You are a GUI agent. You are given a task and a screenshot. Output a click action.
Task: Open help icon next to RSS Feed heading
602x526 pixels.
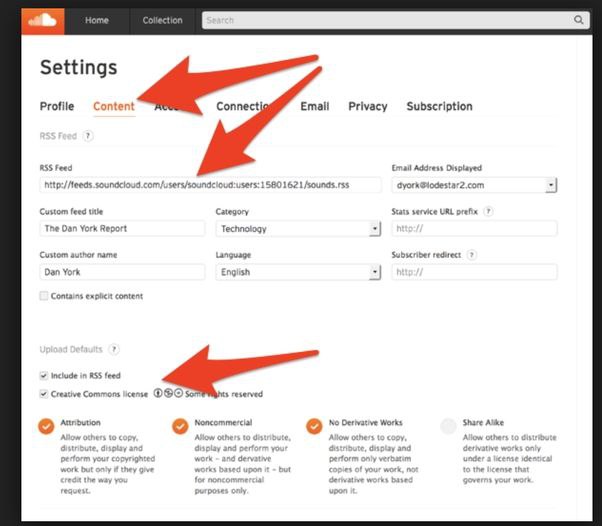88,136
